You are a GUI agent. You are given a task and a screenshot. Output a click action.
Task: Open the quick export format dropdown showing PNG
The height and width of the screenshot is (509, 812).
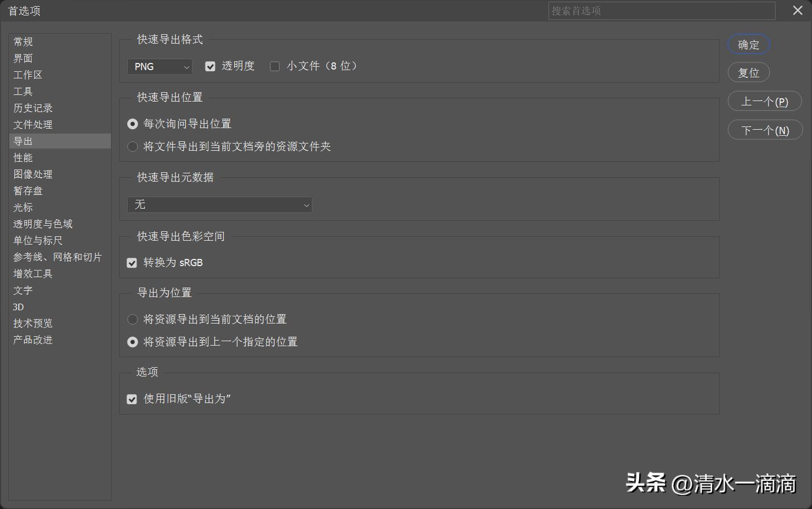tap(159, 66)
